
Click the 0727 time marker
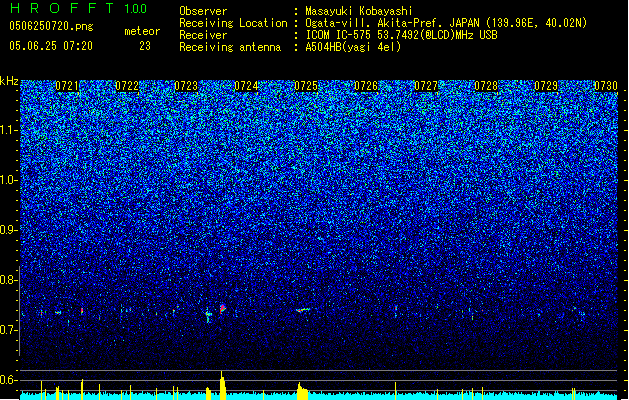point(426,86)
